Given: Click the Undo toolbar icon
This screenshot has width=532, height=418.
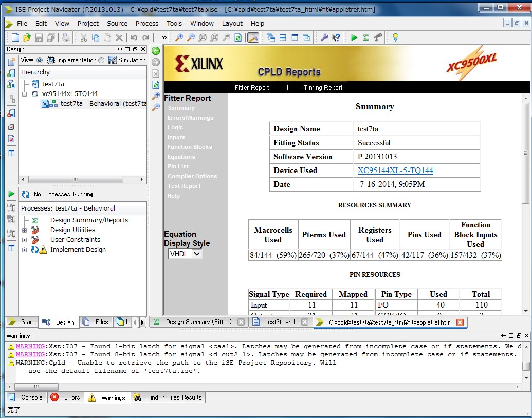Looking at the screenshot, I should [x=134, y=37].
